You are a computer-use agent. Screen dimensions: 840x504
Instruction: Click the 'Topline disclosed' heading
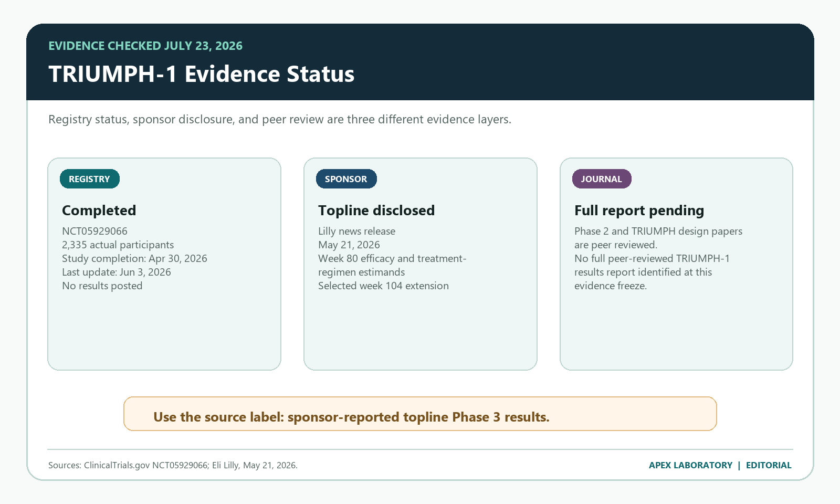[376, 211]
